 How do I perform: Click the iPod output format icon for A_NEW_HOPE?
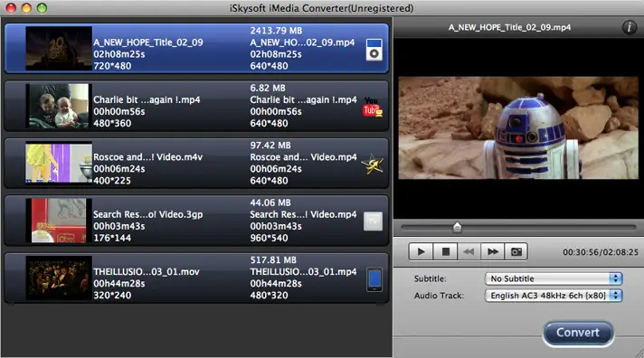coord(374,50)
